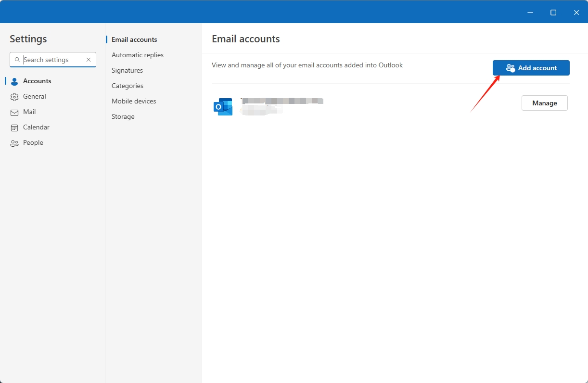Open the Signatures settings page
This screenshot has height=383, width=588.
click(127, 70)
